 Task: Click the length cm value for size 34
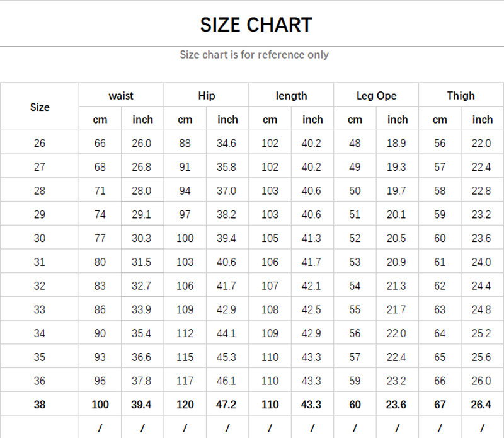(x=270, y=333)
